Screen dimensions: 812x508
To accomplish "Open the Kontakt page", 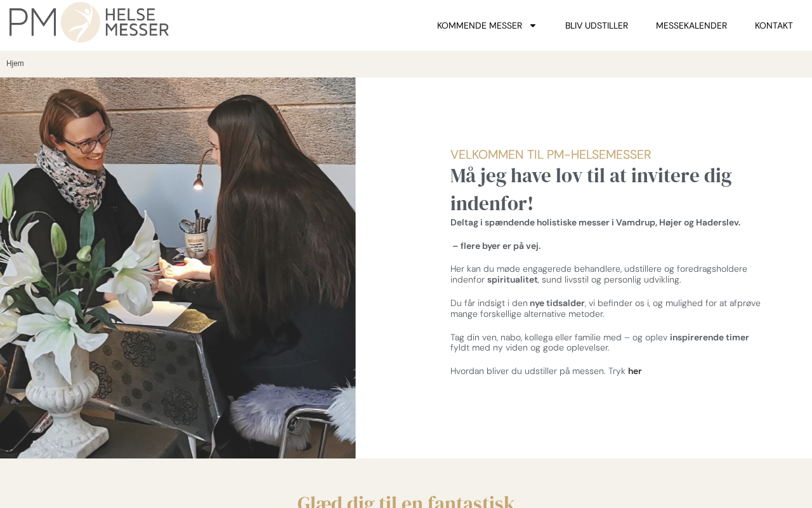I will (x=774, y=25).
